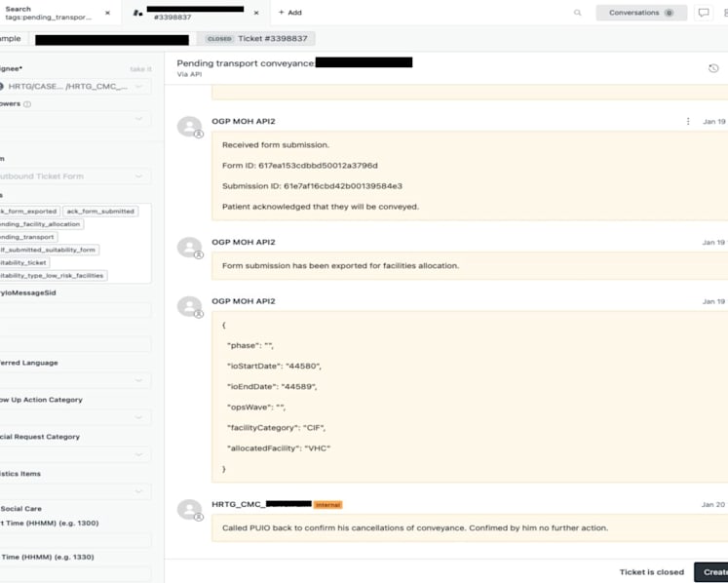
Task: Click the Time (HHMM) e.g. 1330 field
Action: click(x=74, y=574)
